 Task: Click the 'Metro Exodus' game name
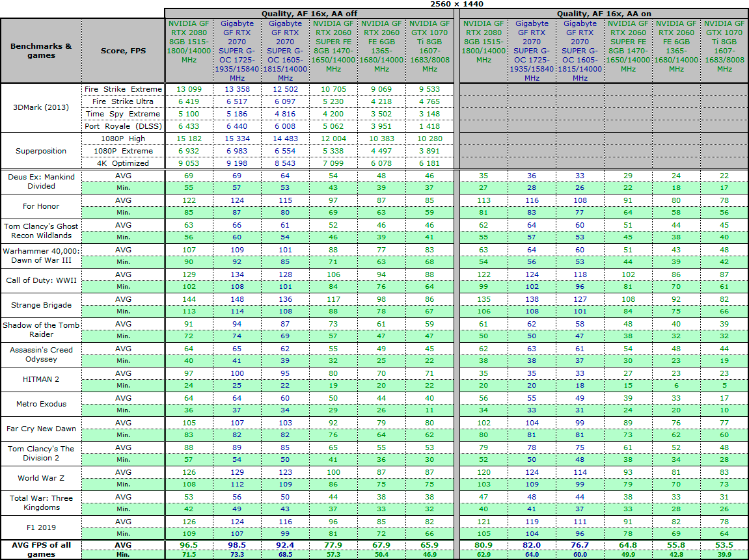[41, 404]
